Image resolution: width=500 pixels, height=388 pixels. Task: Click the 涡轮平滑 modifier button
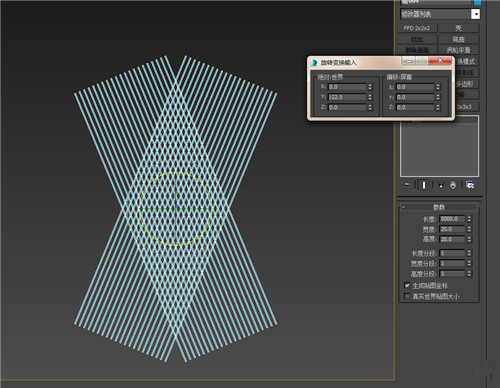459,50
